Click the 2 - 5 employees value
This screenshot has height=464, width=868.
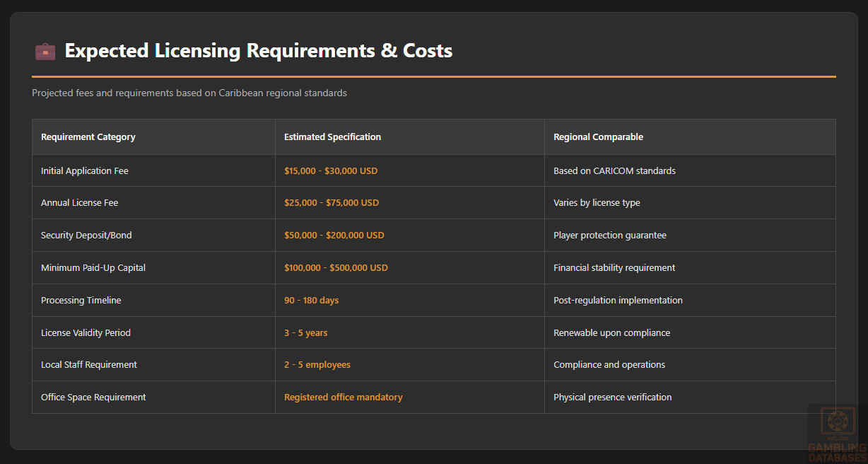(x=317, y=365)
